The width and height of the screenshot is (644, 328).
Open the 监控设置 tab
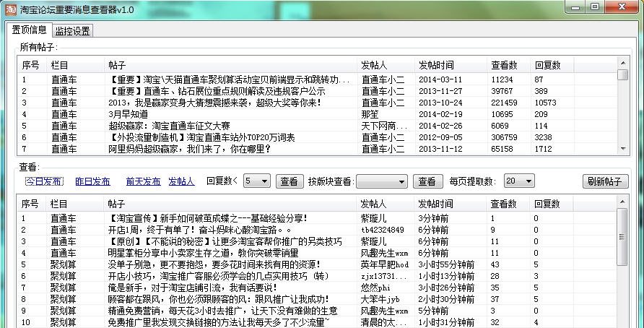click(x=73, y=31)
